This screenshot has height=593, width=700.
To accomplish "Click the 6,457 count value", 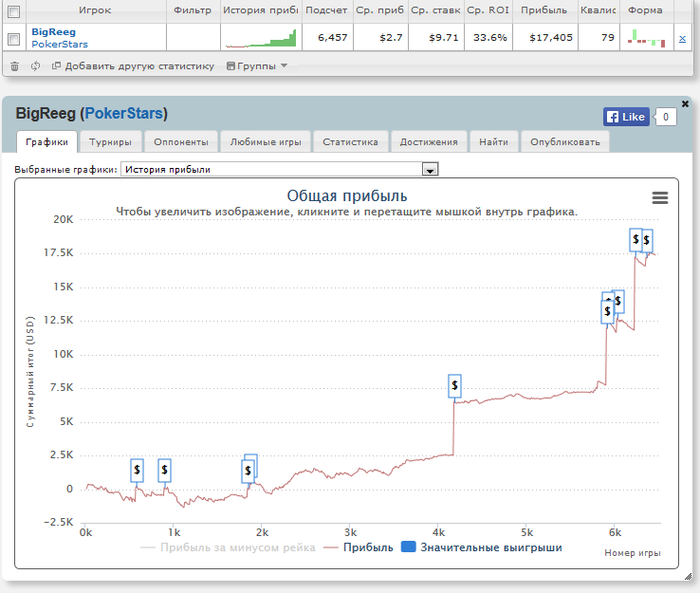I will (x=333, y=38).
